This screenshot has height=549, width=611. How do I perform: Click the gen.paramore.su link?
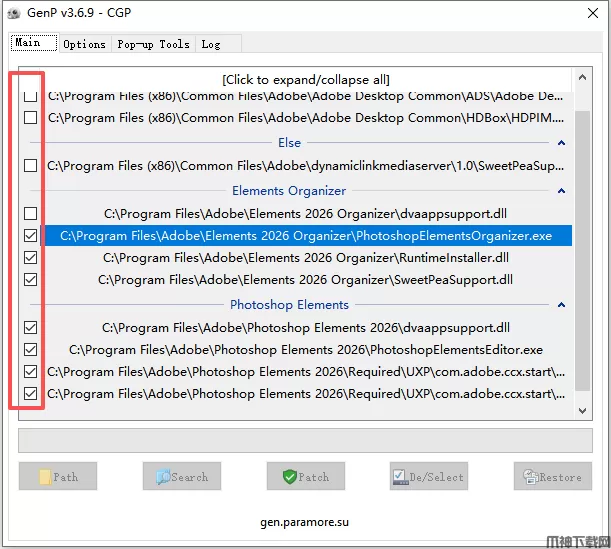(x=305, y=522)
